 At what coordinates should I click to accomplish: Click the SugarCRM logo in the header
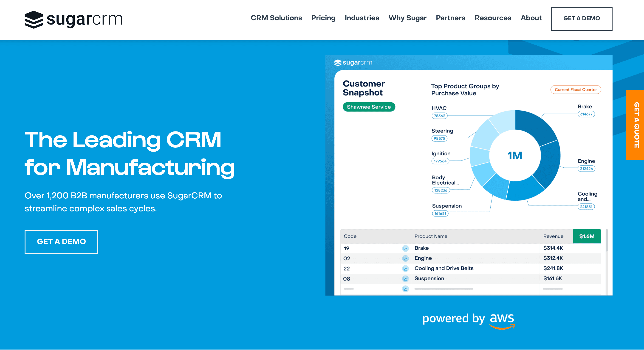click(73, 19)
